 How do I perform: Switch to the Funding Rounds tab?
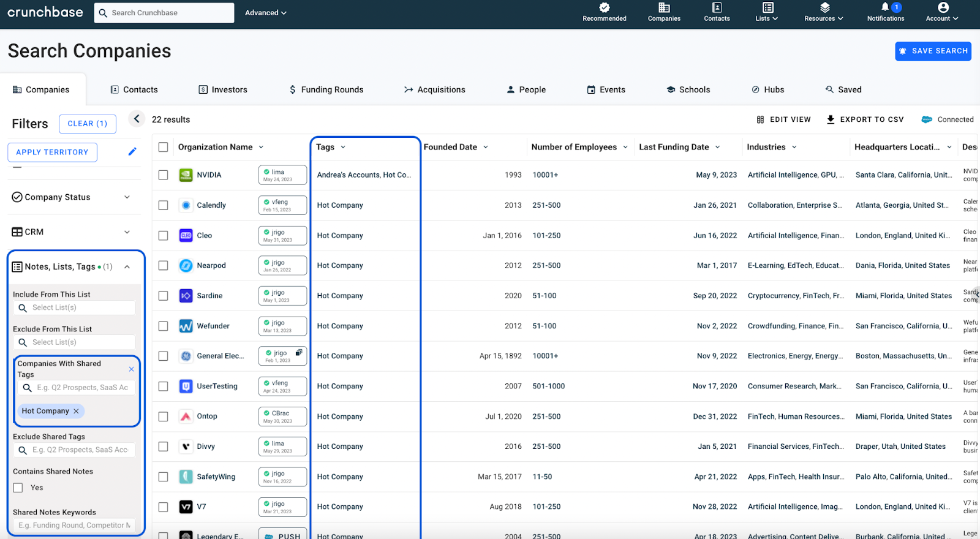tap(326, 89)
